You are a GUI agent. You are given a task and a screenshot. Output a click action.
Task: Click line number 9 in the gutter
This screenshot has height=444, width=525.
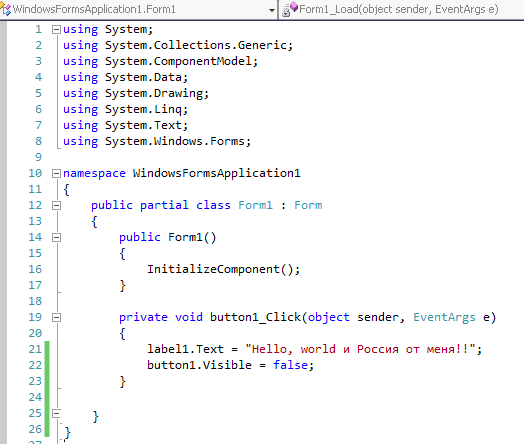point(39,157)
